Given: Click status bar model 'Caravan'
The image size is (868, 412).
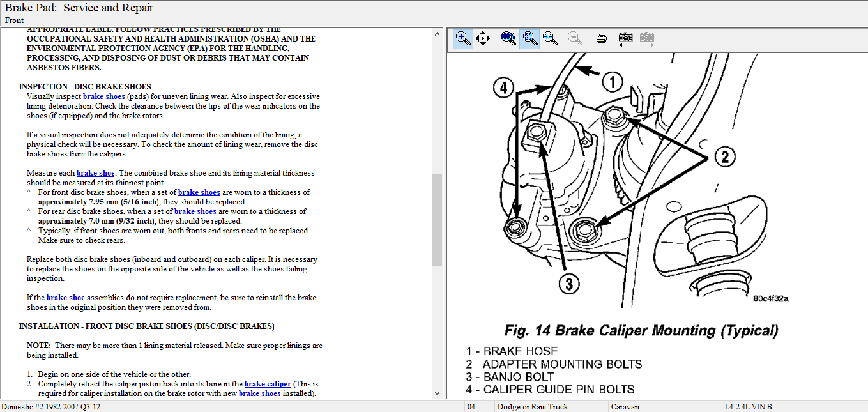Looking at the screenshot, I should click(625, 407).
